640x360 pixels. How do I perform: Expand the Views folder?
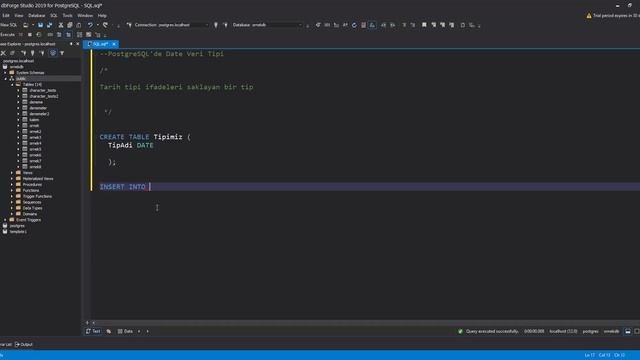pos(12,173)
